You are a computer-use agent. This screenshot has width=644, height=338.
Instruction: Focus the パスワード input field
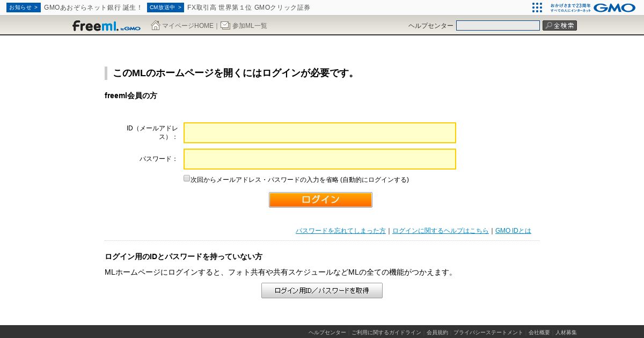click(x=320, y=159)
